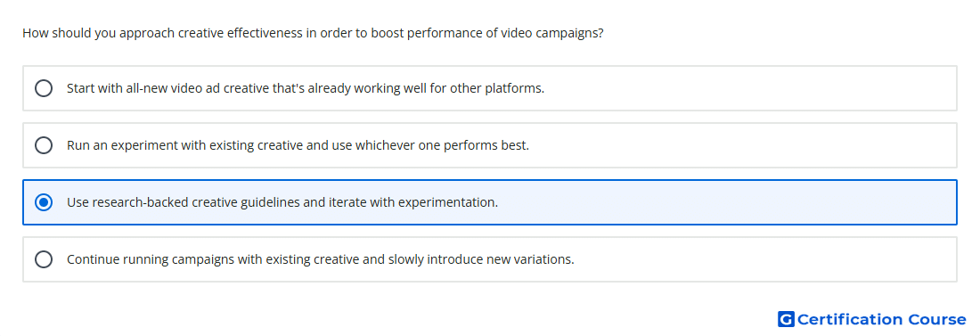Image resolution: width=980 pixels, height=336 pixels.
Task: Select radio for run an experiment option
Action: 44,145
